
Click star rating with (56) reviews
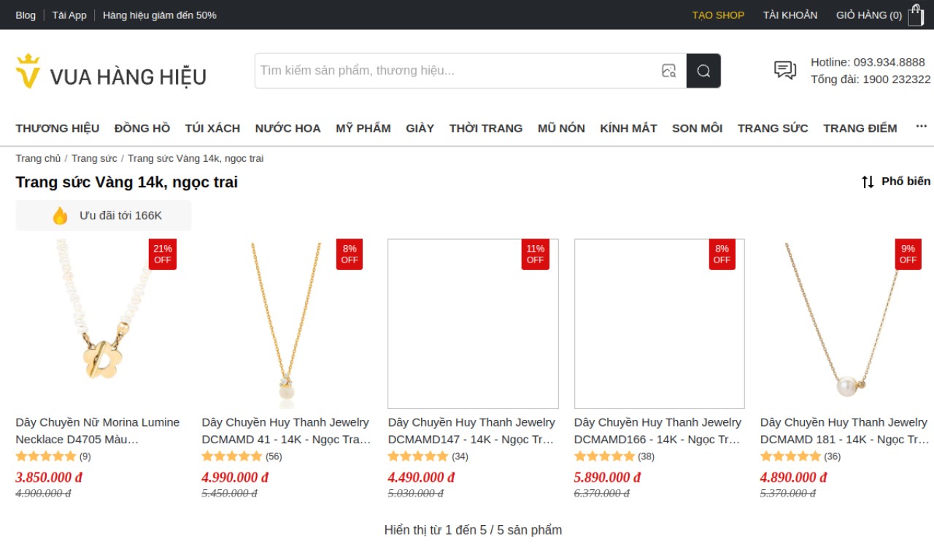coord(242,456)
